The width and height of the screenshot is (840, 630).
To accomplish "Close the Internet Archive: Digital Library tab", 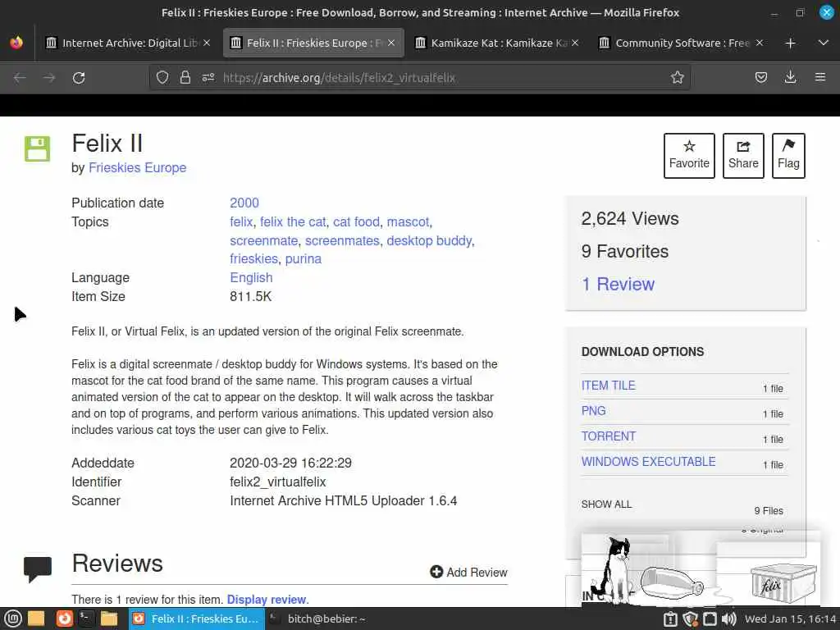I will click(207, 43).
